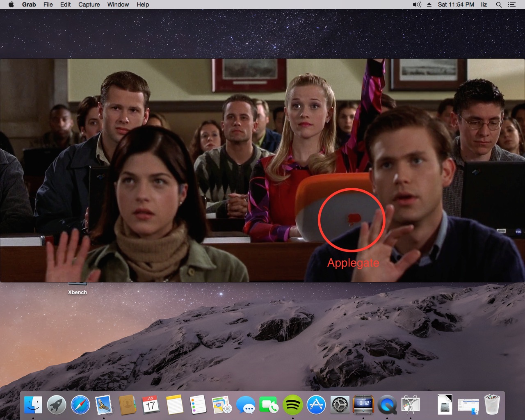Open Calendar showing JAN 17
Image resolution: width=525 pixels, height=420 pixels.
pos(151,405)
